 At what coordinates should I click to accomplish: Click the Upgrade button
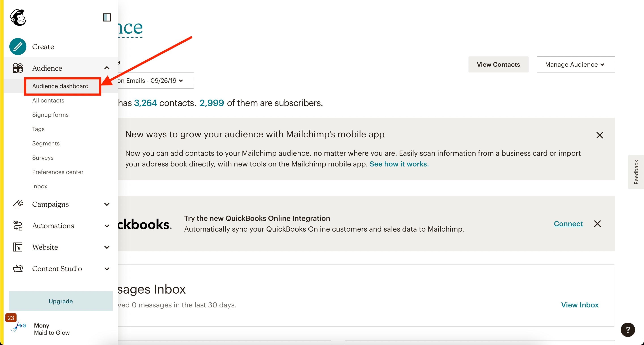tap(61, 301)
